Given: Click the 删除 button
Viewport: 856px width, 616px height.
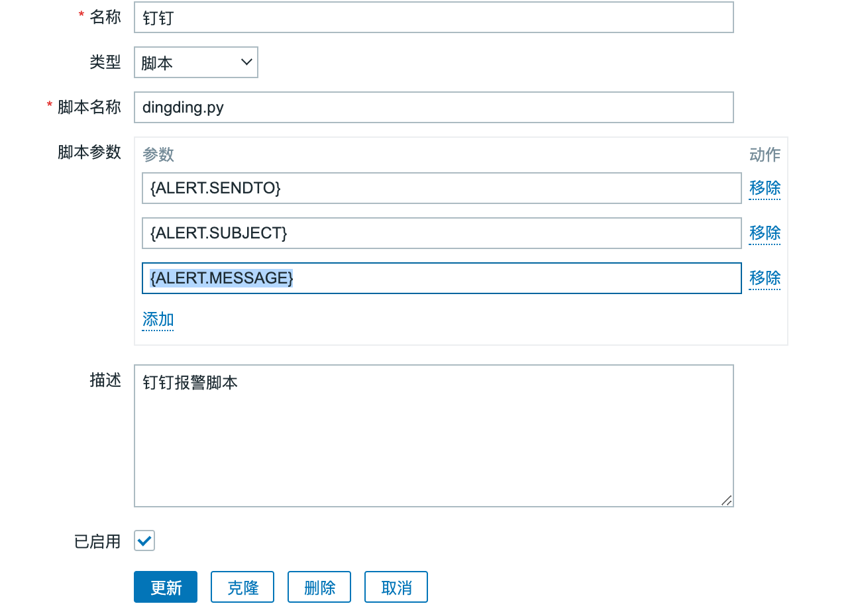Looking at the screenshot, I should 319,587.
